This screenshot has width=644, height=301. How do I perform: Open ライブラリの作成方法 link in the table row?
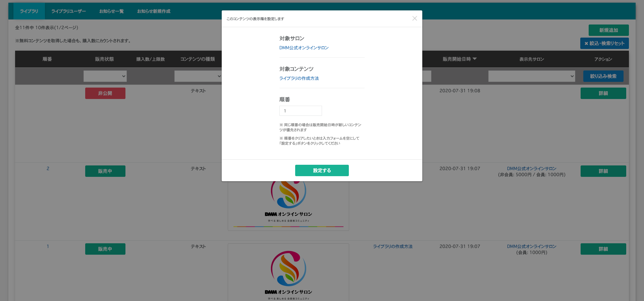pos(393,247)
